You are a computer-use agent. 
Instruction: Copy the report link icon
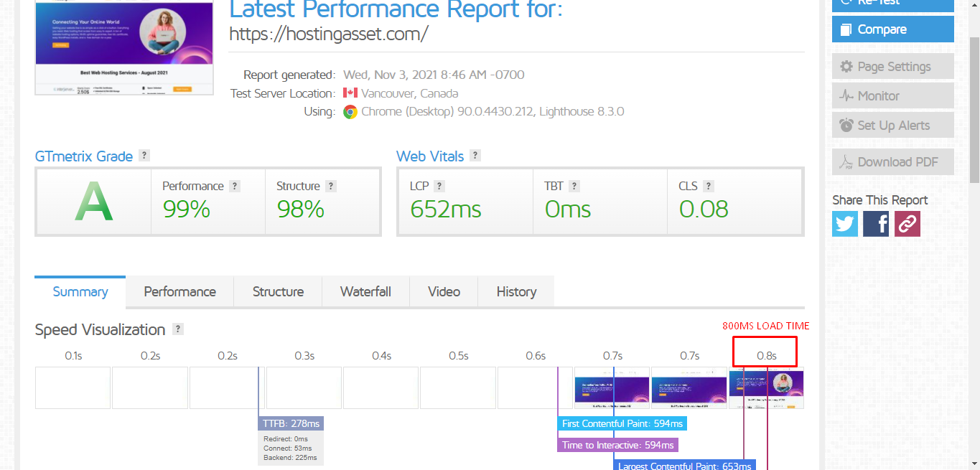point(907,224)
